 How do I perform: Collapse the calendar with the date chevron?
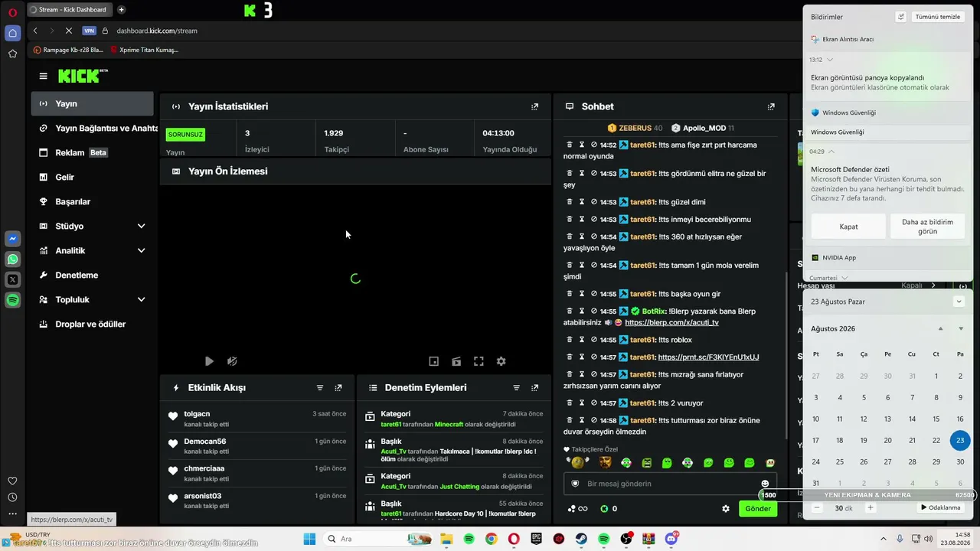tap(959, 302)
